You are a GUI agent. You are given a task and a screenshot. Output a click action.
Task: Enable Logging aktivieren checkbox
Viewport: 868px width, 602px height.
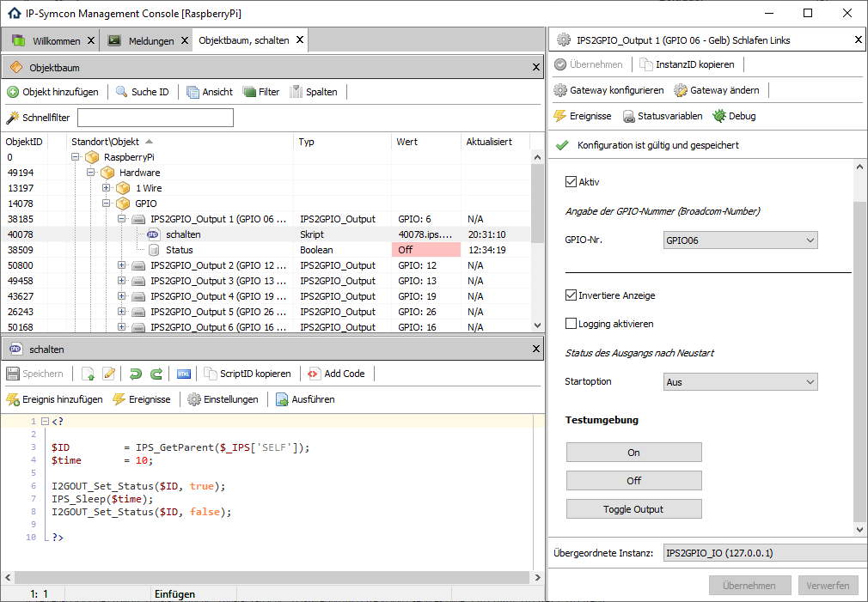[x=571, y=323]
